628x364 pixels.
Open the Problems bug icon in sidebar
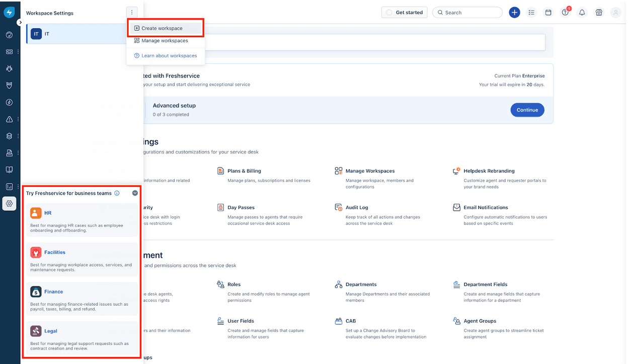9,68
